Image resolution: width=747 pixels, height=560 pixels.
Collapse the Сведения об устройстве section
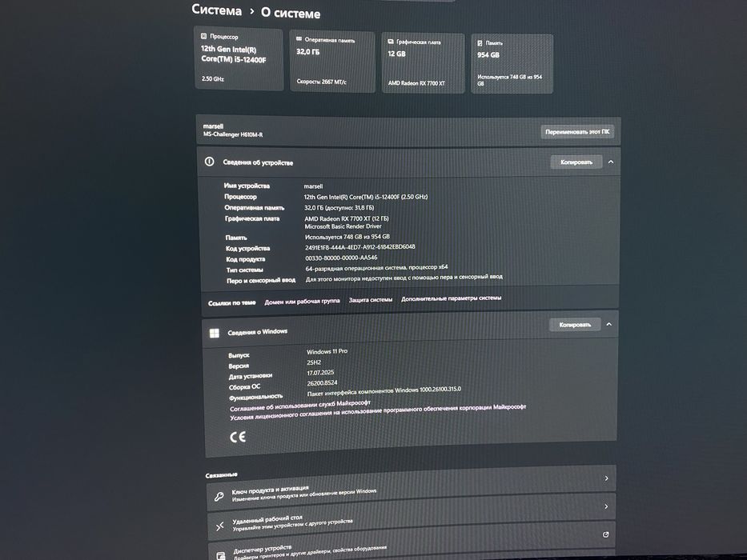pyautogui.click(x=611, y=162)
